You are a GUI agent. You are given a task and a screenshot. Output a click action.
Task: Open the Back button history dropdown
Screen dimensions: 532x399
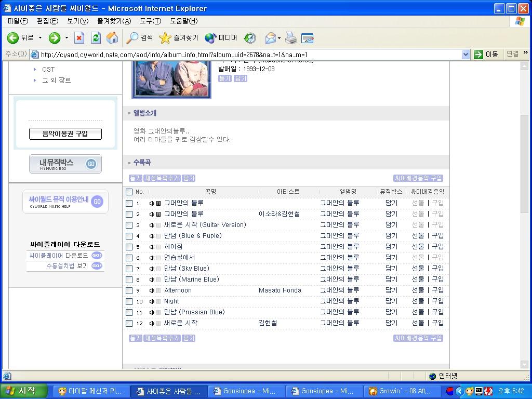point(40,37)
